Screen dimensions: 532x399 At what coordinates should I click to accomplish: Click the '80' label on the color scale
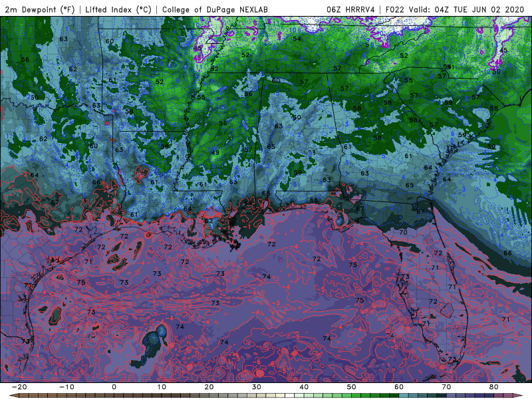pos(494,387)
